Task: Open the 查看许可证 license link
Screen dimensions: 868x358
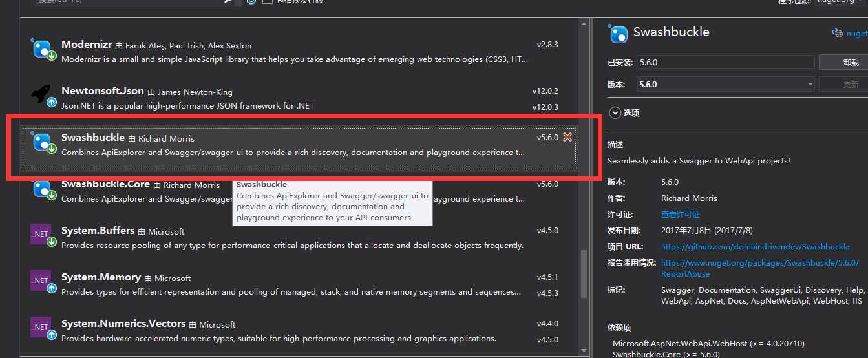Action: pos(681,214)
